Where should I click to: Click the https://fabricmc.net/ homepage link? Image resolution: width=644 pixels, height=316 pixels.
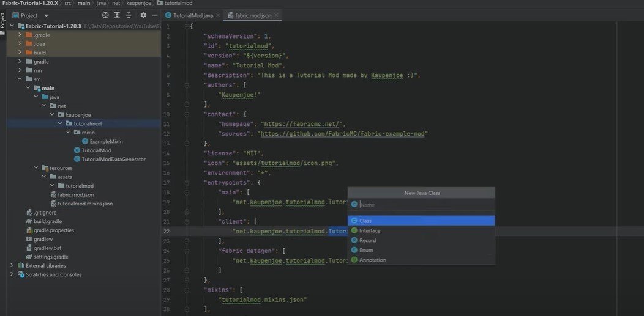point(301,124)
